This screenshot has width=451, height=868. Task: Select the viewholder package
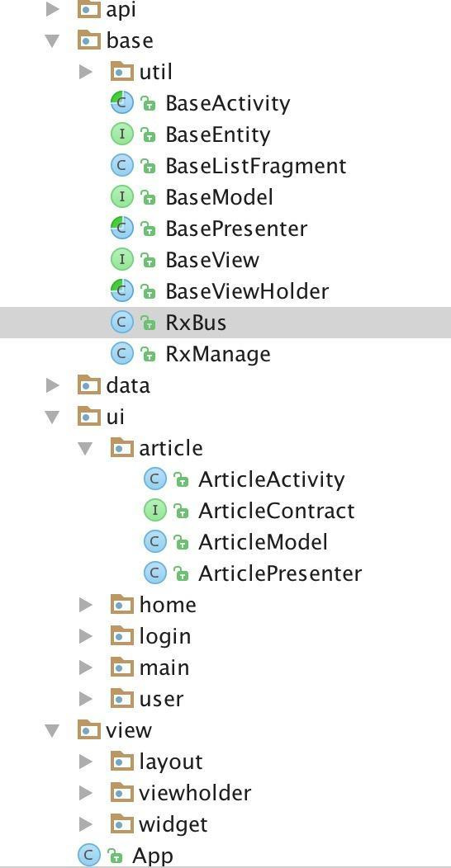(194, 793)
